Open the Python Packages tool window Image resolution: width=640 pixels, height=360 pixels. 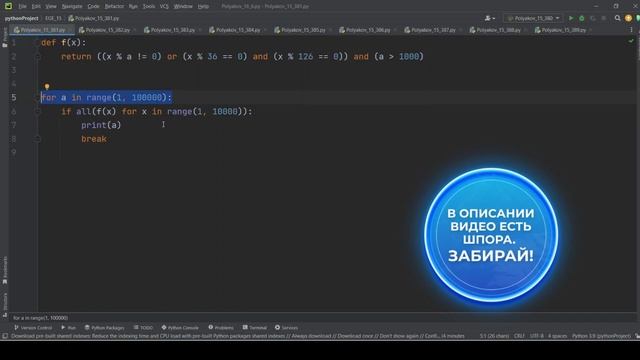pos(104,327)
